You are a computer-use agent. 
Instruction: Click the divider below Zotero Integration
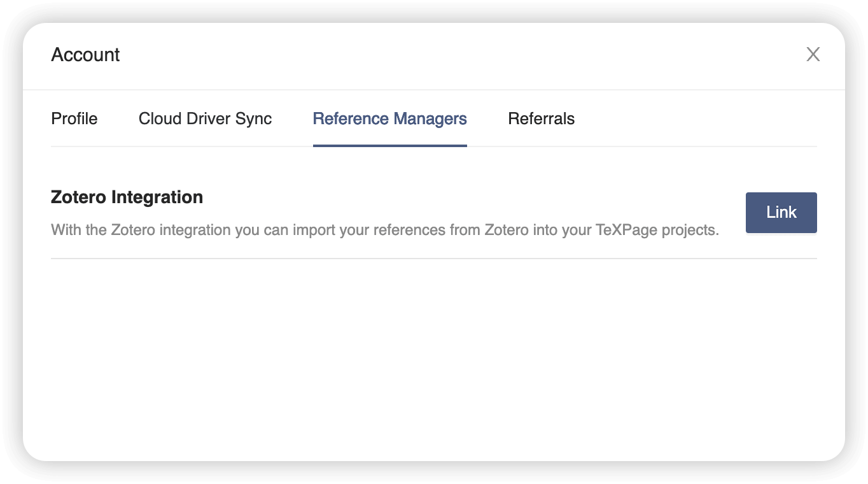[x=434, y=259]
